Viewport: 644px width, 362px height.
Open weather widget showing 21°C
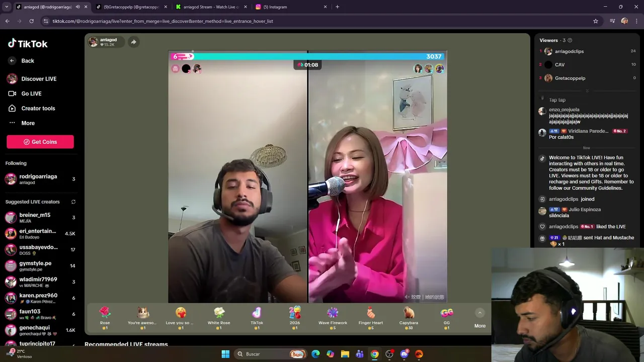20,354
